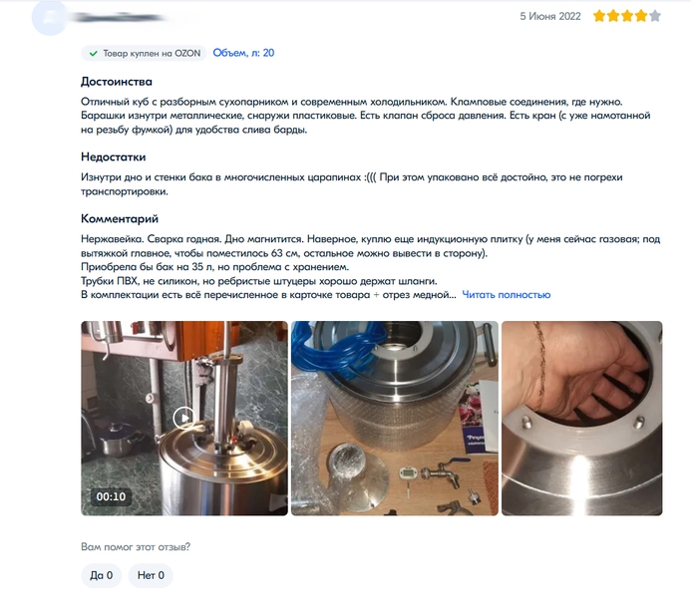Image resolution: width=691 pixels, height=616 pixels.
Task: Expand review with Читать полностью
Action: point(506,295)
